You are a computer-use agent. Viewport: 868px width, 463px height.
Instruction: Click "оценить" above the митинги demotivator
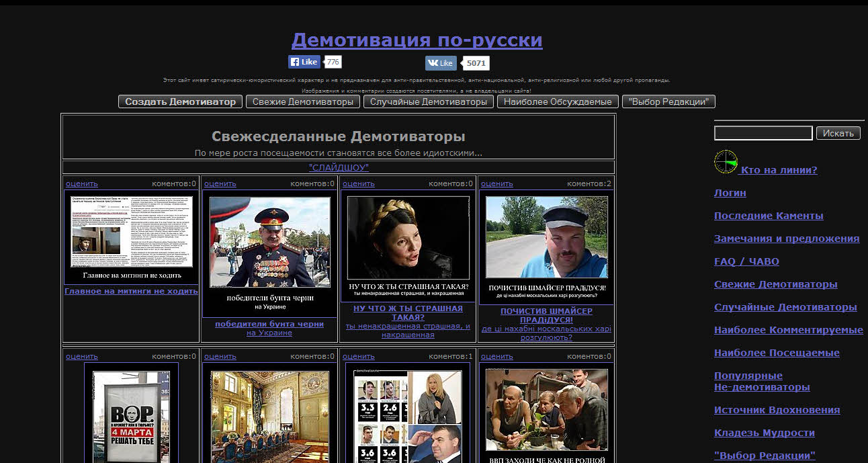(x=82, y=183)
